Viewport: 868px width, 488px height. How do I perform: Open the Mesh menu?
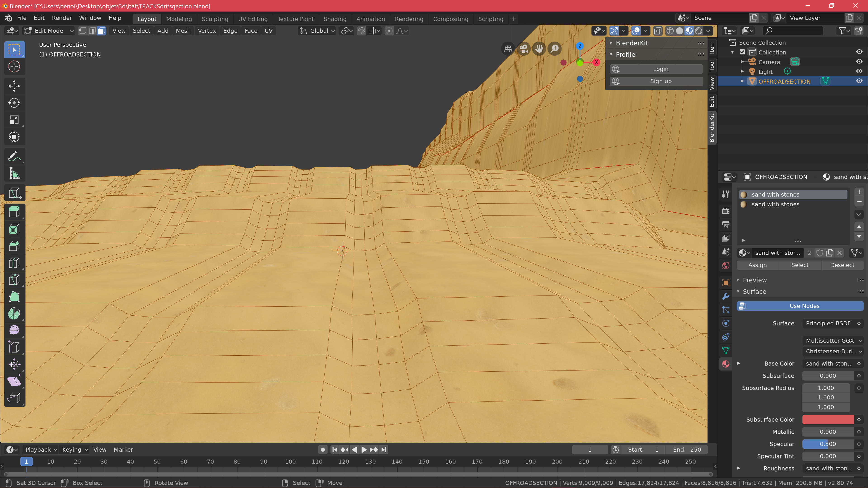click(183, 31)
